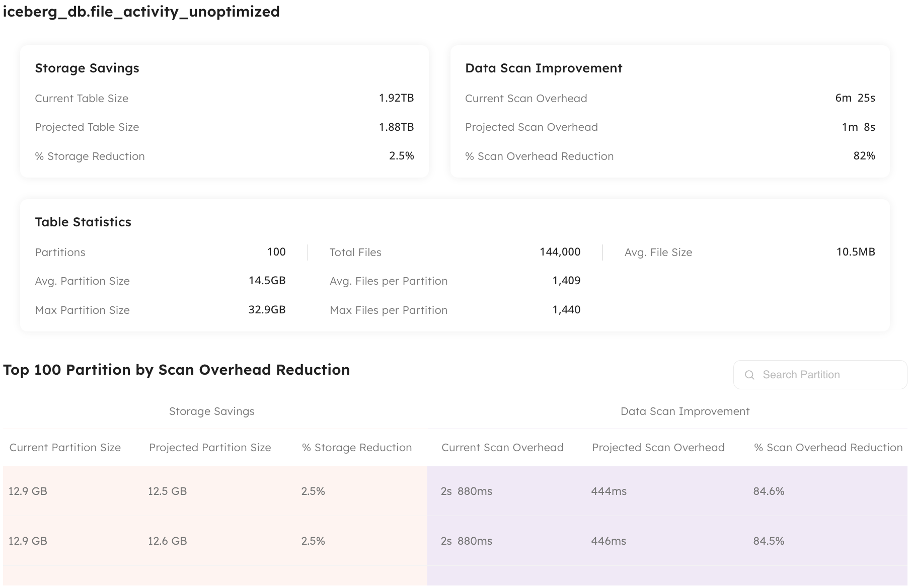Image resolution: width=909 pixels, height=588 pixels.
Task: Click the 84.5% scan overhead reduction cell
Action: 769,541
